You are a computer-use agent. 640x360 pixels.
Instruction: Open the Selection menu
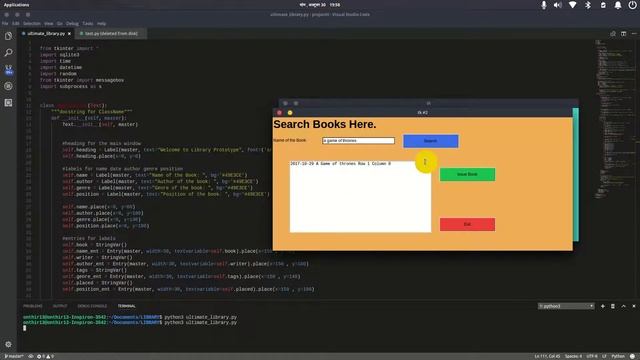pos(31,24)
